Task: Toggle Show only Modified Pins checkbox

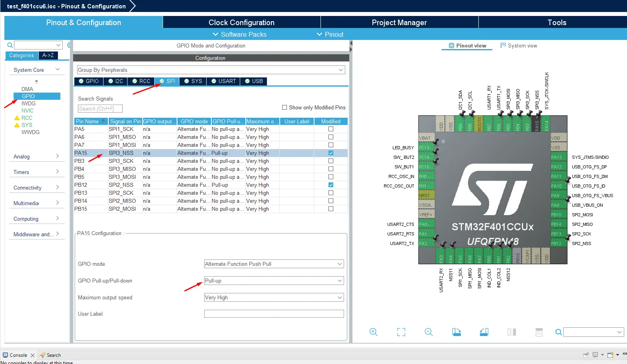Action: (x=285, y=107)
